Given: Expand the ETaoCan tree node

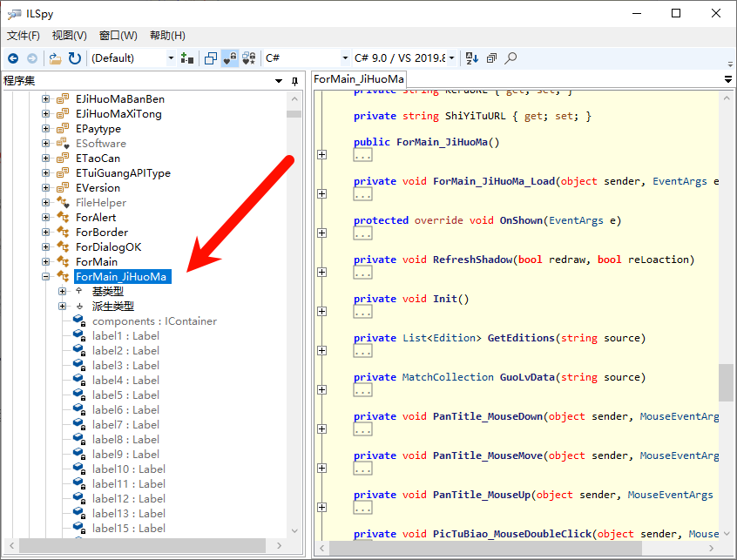Looking at the screenshot, I should [x=45, y=158].
